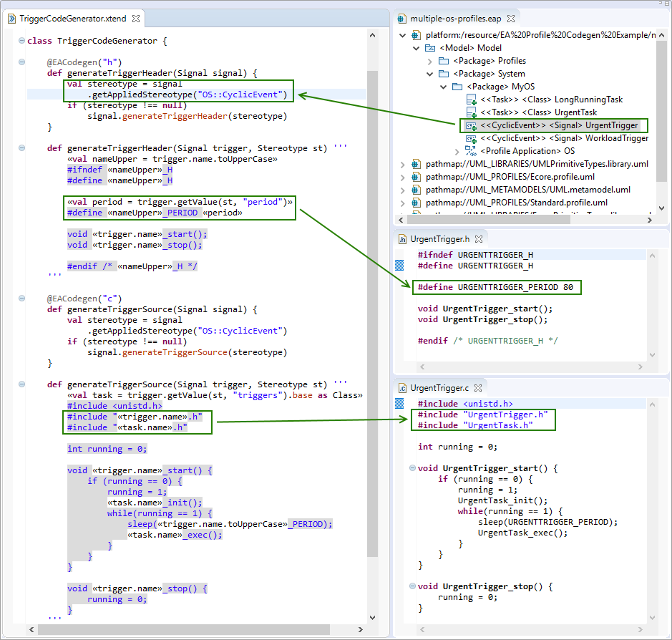This screenshot has height=640, width=672.
Task: Switch to the UrgentTrigger.c tab
Action: tap(439, 388)
